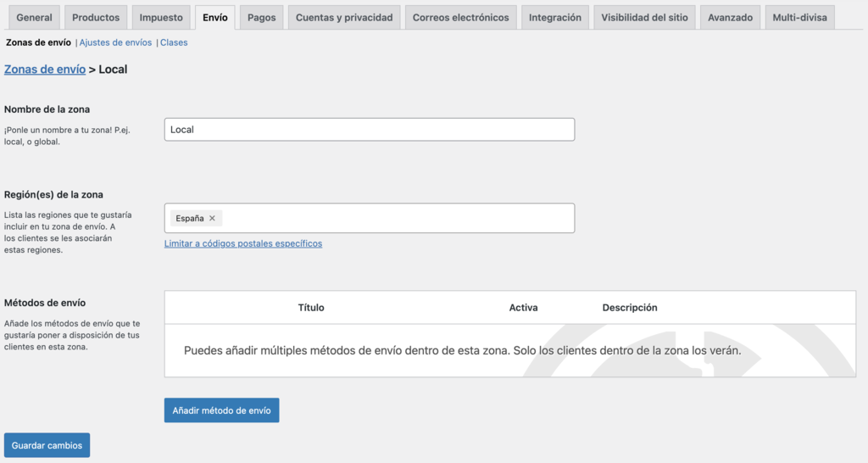The width and height of the screenshot is (868, 463).
Task: Open the Clases shipping sub-section
Action: tap(174, 42)
